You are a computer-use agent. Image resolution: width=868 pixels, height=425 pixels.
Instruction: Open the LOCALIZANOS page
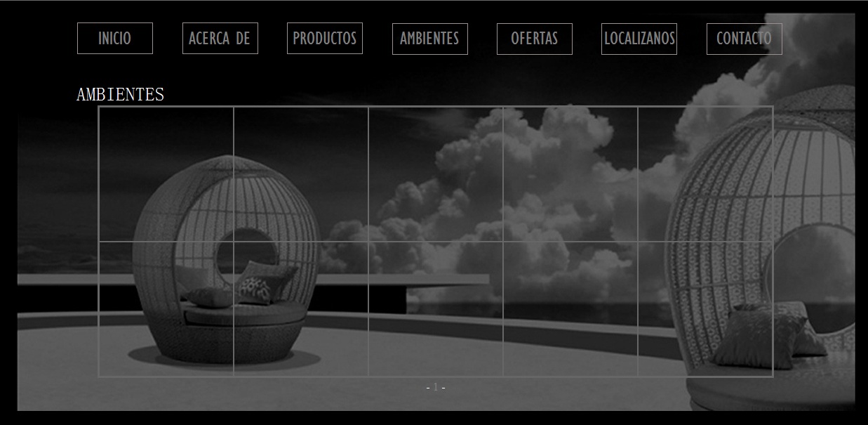point(639,39)
